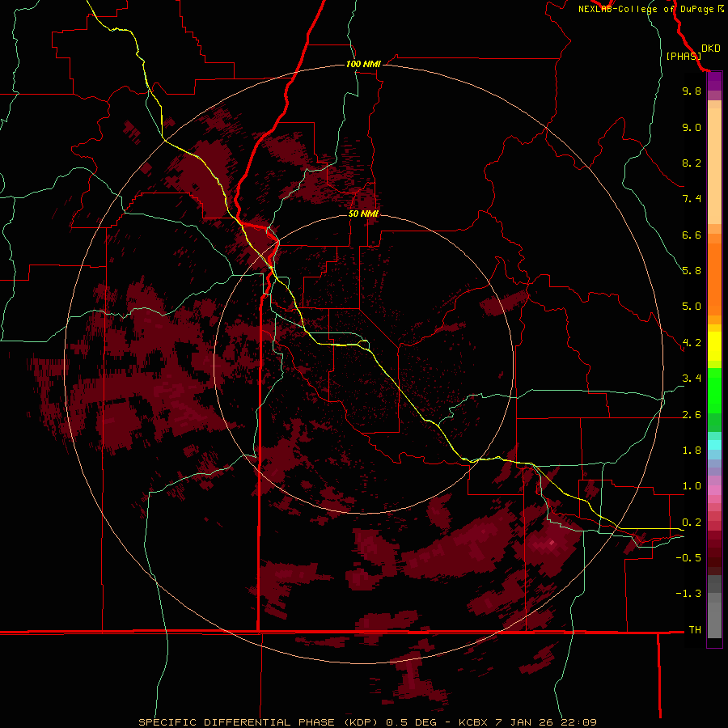
Task: Click the 8.2 scale value
Action: click(692, 163)
